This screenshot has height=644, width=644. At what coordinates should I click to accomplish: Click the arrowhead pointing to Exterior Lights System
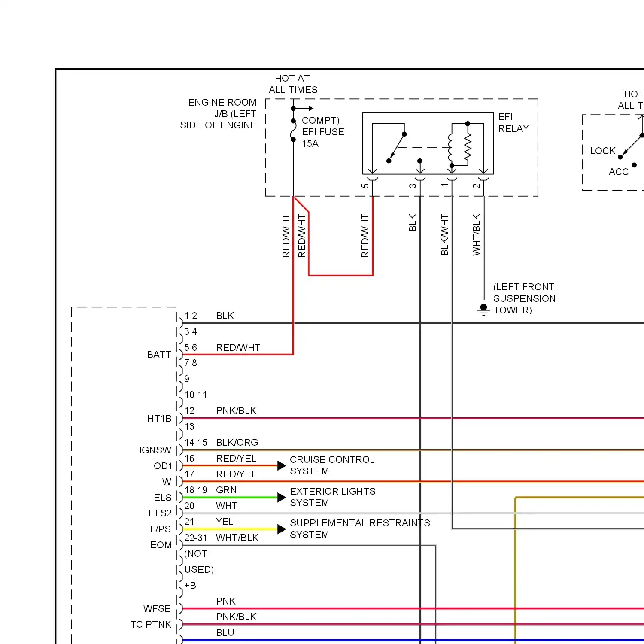[x=282, y=498]
